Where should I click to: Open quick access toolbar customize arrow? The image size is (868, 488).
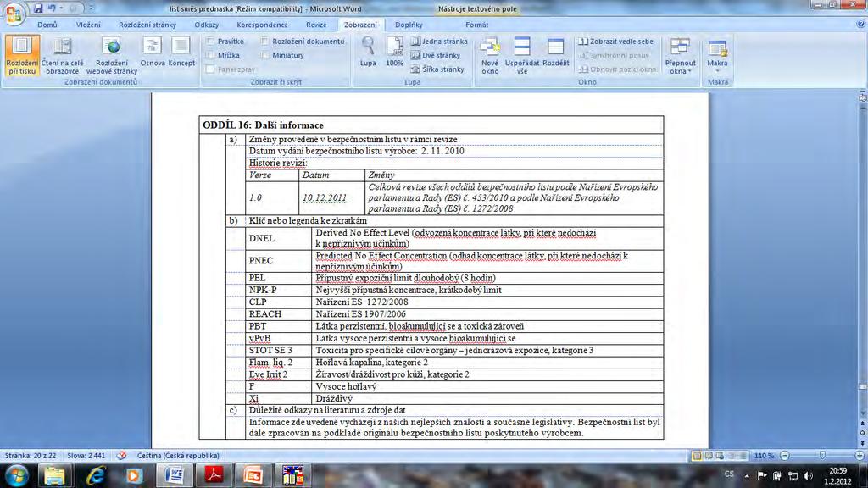[92, 8]
